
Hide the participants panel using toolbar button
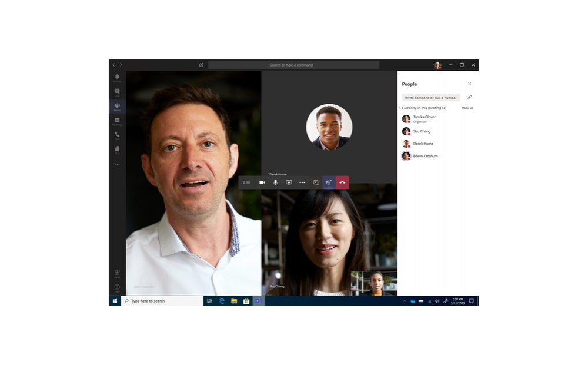pyautogui.click(x=329, y=182)
